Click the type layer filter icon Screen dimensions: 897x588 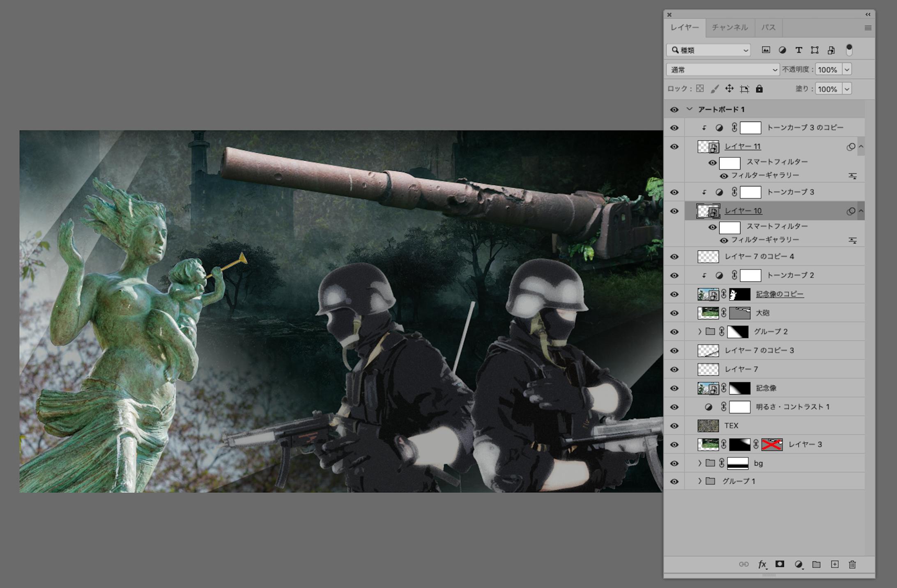pos(798,50)
